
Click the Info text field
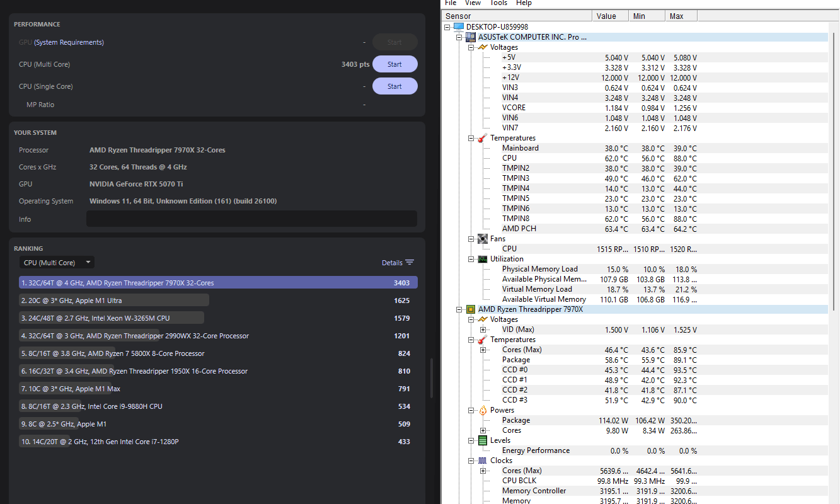click(x=251, y=219)
